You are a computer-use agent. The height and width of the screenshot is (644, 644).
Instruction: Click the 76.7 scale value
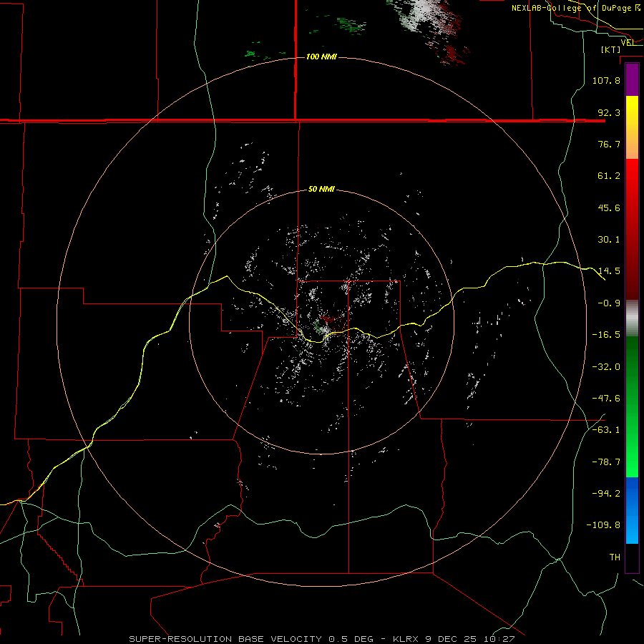click(x=609, y=144)
